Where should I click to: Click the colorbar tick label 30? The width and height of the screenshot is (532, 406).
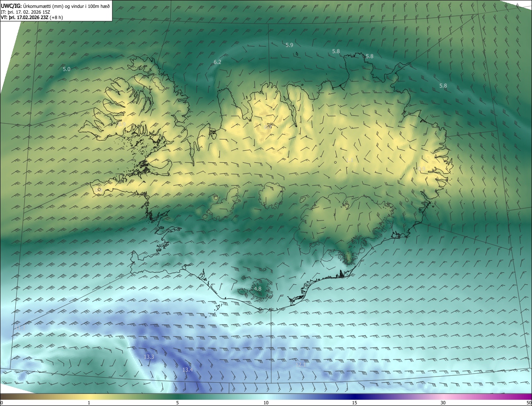coord(443,403)
